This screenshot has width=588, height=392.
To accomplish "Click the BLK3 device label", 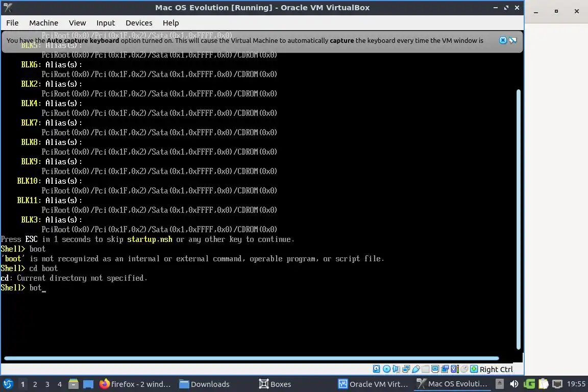I will point(30,220).
